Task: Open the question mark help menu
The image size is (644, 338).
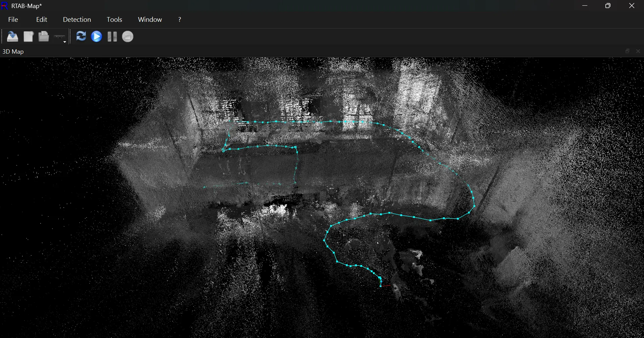Action: click(x=180, y=19)
